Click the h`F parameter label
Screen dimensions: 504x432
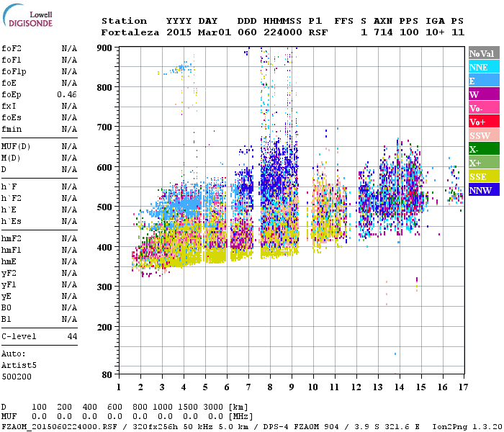pos(9,186)
